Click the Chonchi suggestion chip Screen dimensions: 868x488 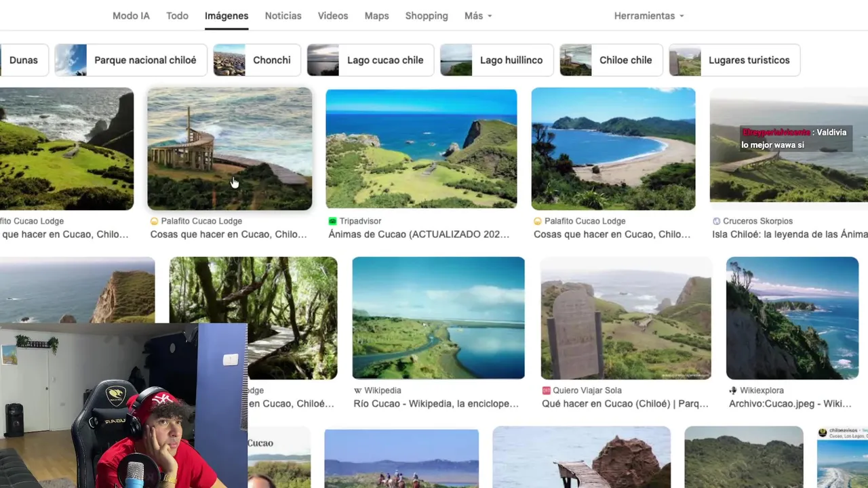pos(257,60)
